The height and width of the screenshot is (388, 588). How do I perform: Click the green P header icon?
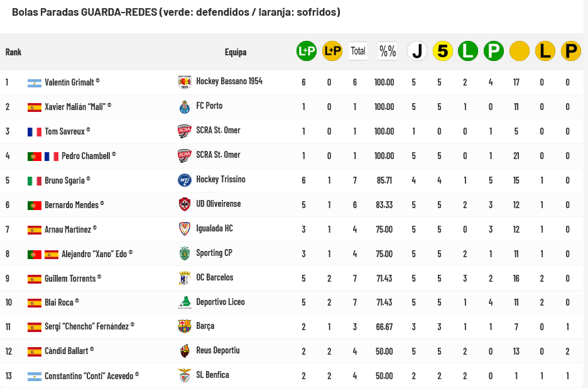pos(494,52)
